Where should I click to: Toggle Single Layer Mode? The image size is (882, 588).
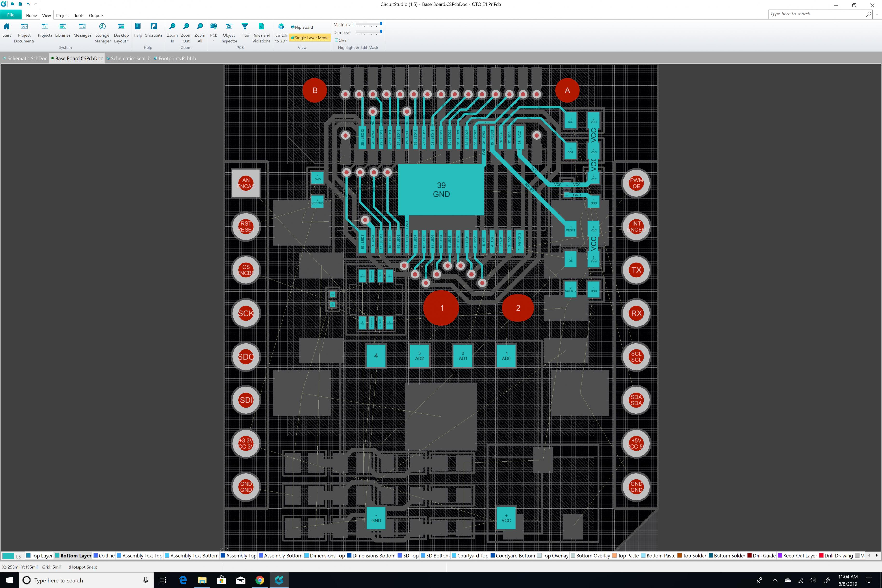tap(310, 37)
